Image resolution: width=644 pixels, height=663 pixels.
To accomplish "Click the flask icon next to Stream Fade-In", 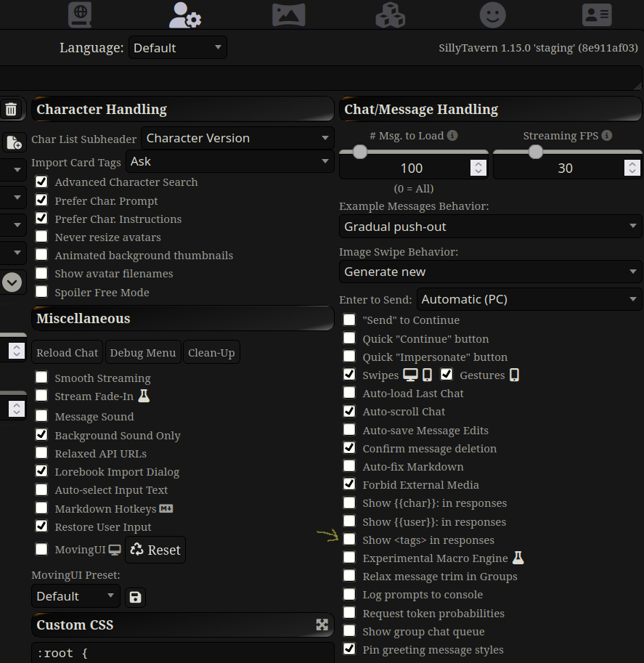I will [144, 396].
